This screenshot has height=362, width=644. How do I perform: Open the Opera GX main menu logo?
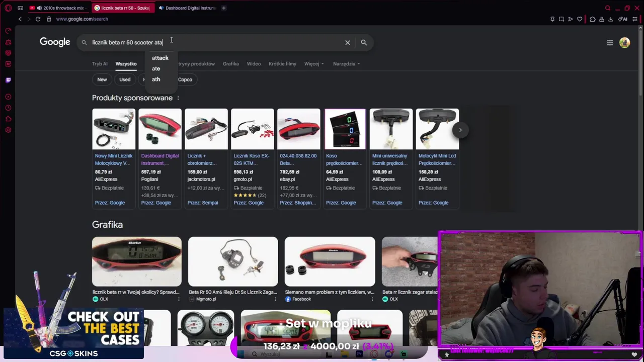click(8, 8)
